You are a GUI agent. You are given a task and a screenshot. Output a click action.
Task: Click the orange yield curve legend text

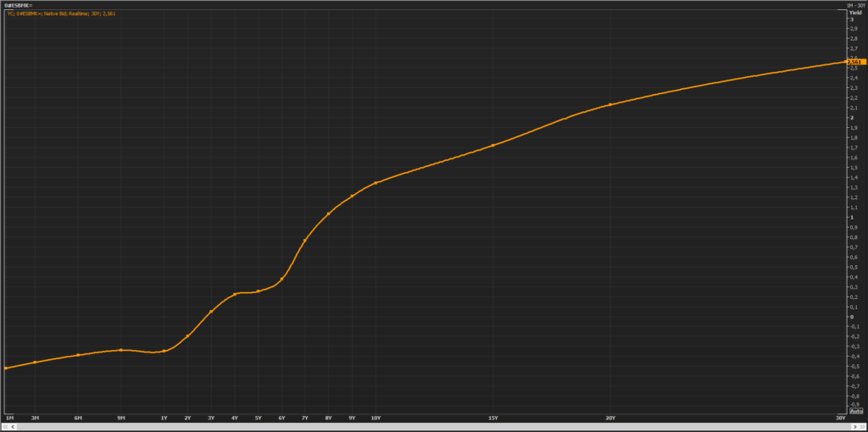click(x=61, y=14)
